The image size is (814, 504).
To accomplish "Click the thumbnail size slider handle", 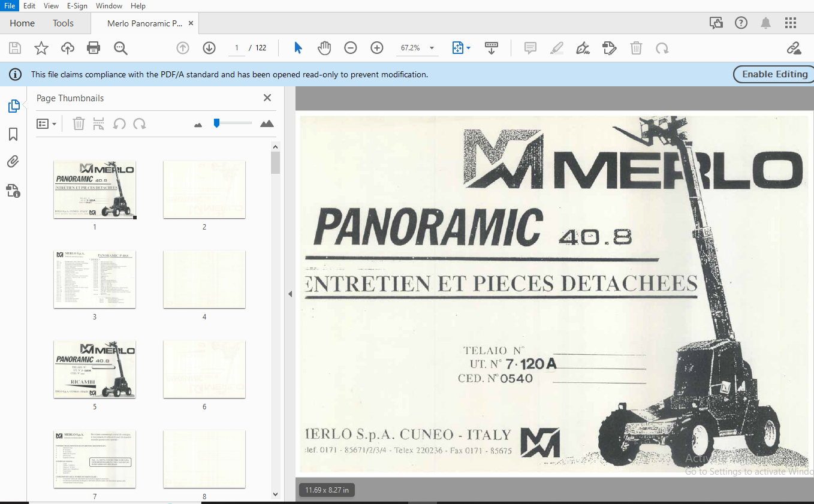I will pyautogui.click(x=216, y=123).
